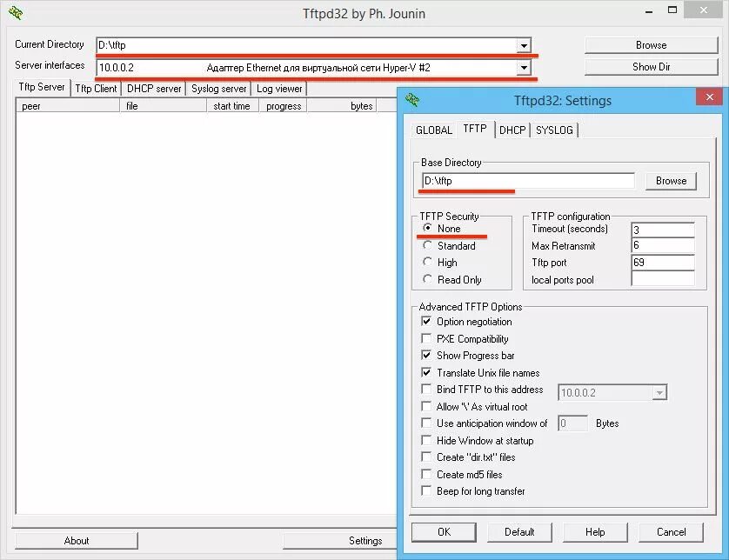
Task: Click the About button
Action: click(x=77, y=541)
